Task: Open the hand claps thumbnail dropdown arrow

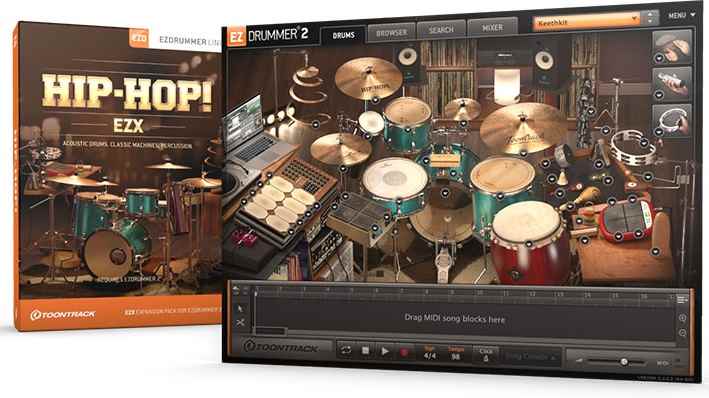Action: (659, 57)
